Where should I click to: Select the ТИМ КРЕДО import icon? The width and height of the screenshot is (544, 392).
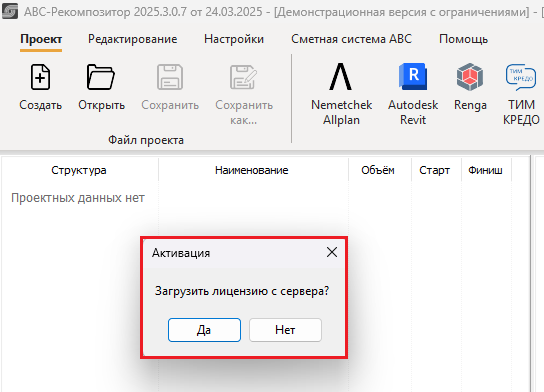tap(521, 77)
